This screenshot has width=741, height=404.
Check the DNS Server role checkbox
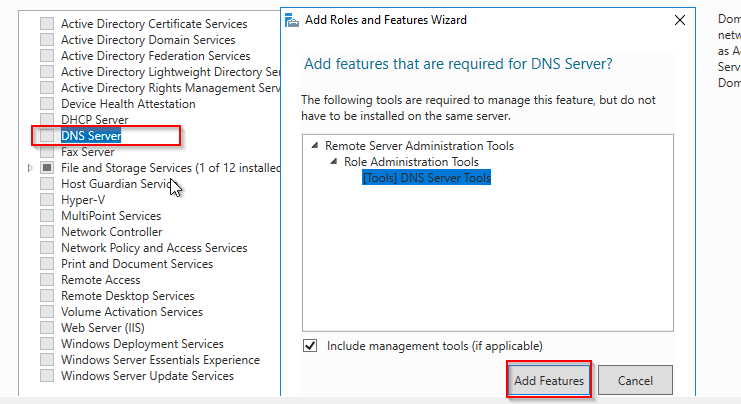[47, 136]
